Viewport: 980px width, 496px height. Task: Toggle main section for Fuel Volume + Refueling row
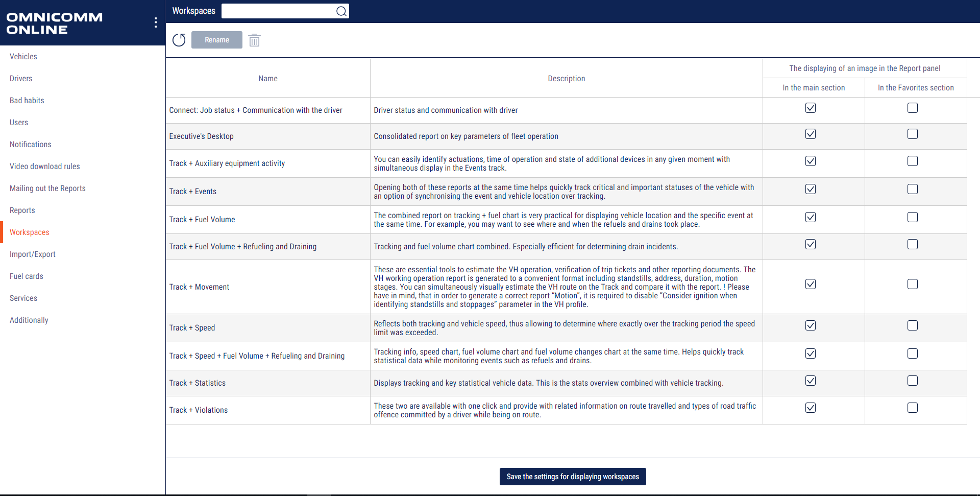(811, 244)
